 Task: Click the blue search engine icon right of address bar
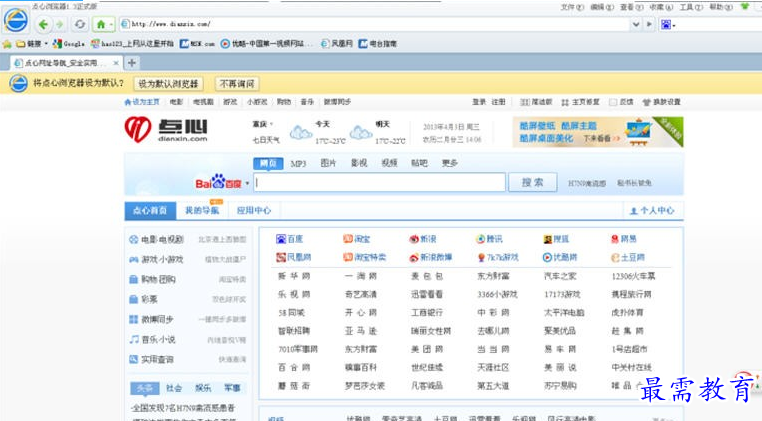point(666,24)
